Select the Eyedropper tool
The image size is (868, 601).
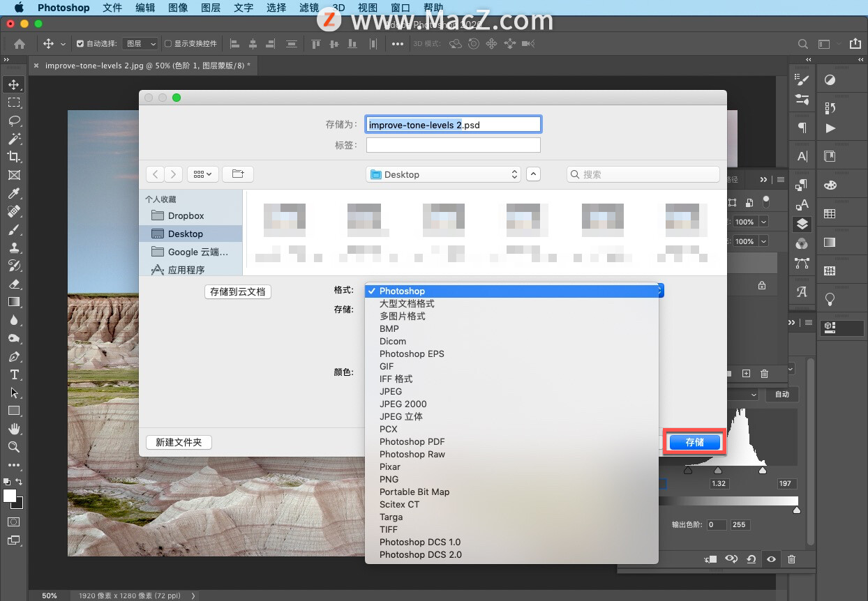[x=13, y=193]
